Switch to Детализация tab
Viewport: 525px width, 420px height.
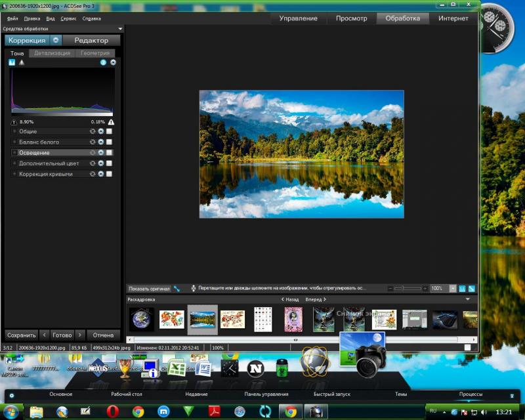click(x=52, y=53)
